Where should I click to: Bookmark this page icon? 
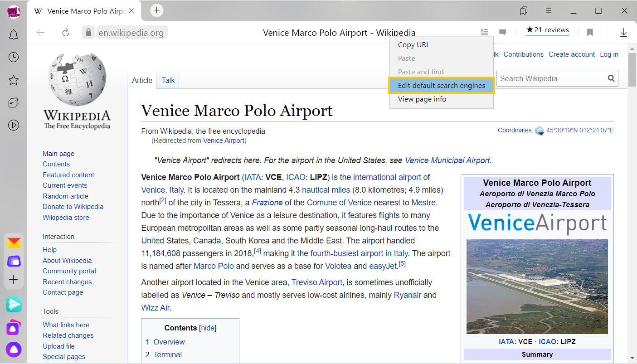590,33
